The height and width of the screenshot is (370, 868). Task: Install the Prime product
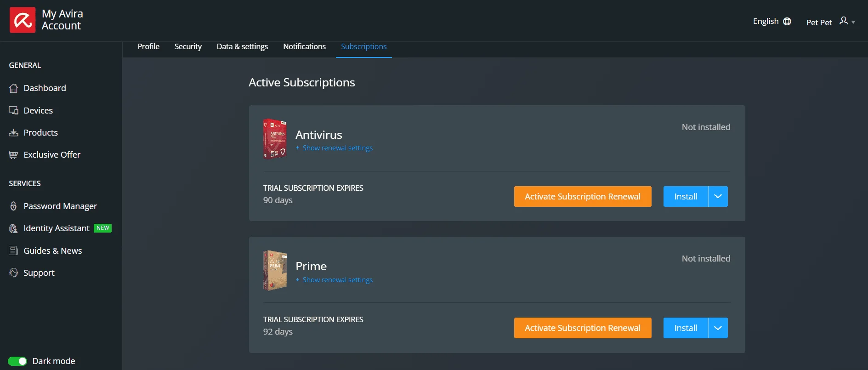(x=686, y=328)
